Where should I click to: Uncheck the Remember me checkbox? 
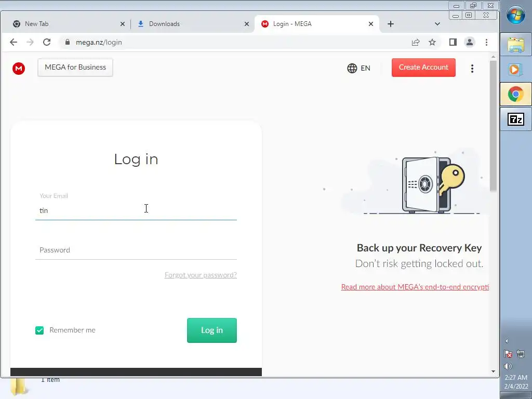coord(39,330)
